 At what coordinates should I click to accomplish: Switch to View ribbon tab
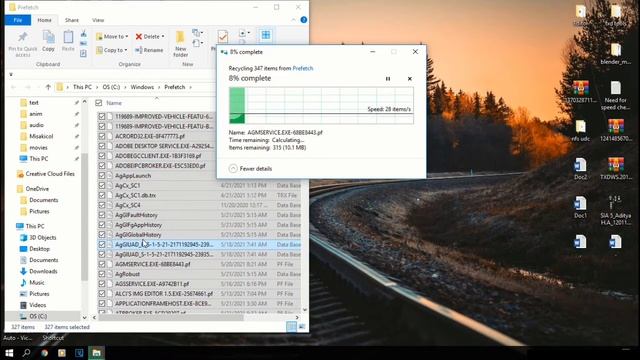(98, 20)
